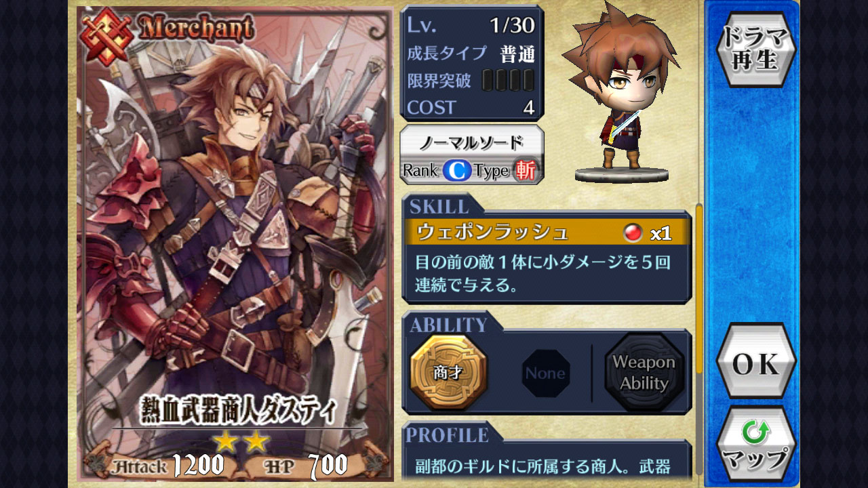Click the 限界突破 limit break gauge

click(509, 81)
